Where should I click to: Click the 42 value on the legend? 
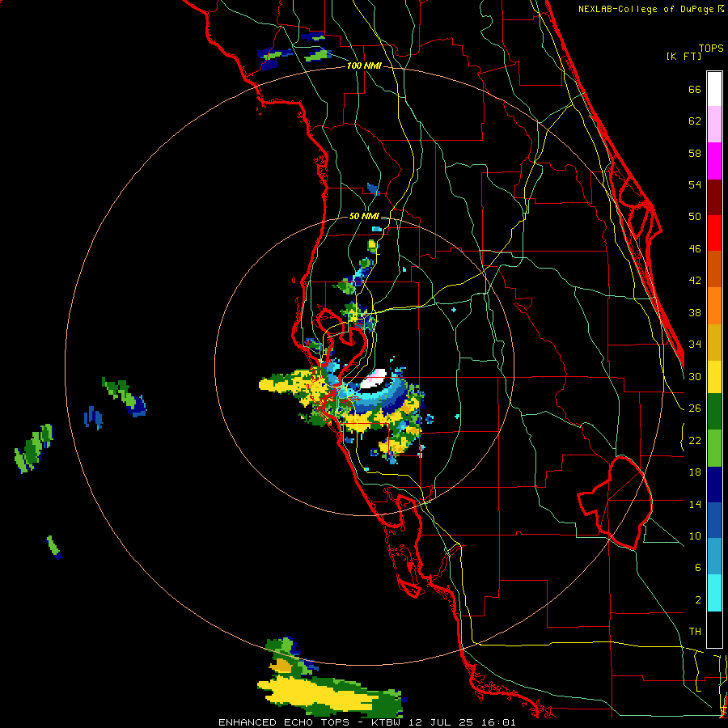click(695, 281)
